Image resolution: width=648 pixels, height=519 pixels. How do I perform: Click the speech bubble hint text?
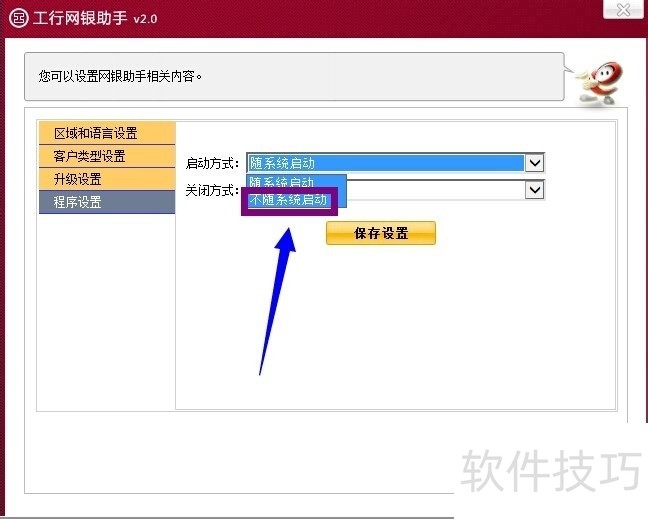120,75
